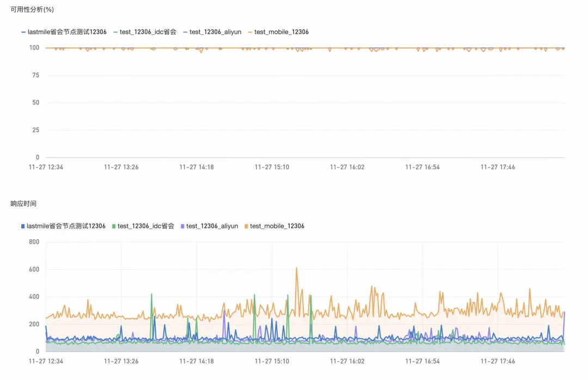Click the test_mobile_12306 label in the response-time legend
Image resolution: width=588 pixels, height=379 pixels.
tap(277, 226)
